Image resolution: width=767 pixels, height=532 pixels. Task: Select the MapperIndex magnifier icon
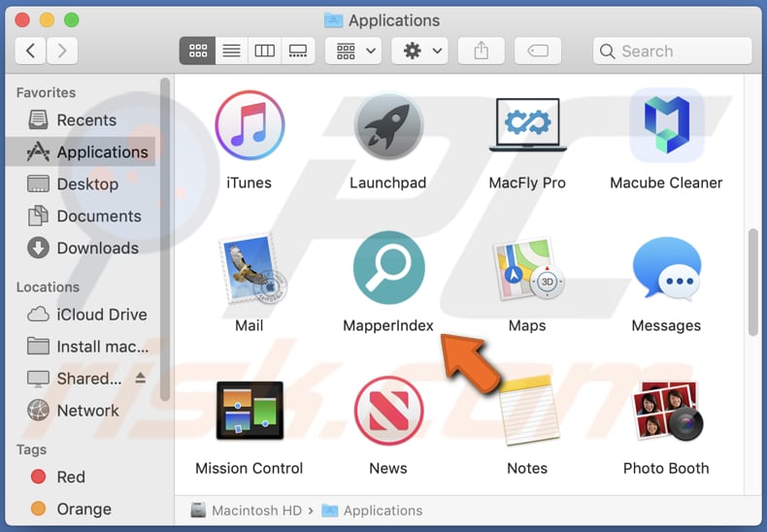click(x=388, y=268)
